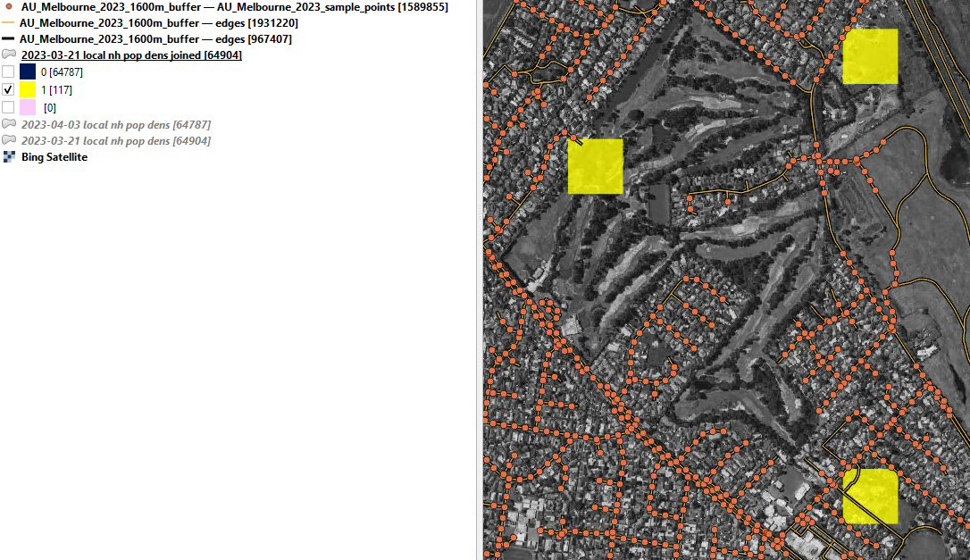This screenshot has width=970, height=560.
Task: Select 2023-03-21 local nh pop dens joined layer
Action: pos(131,55)
